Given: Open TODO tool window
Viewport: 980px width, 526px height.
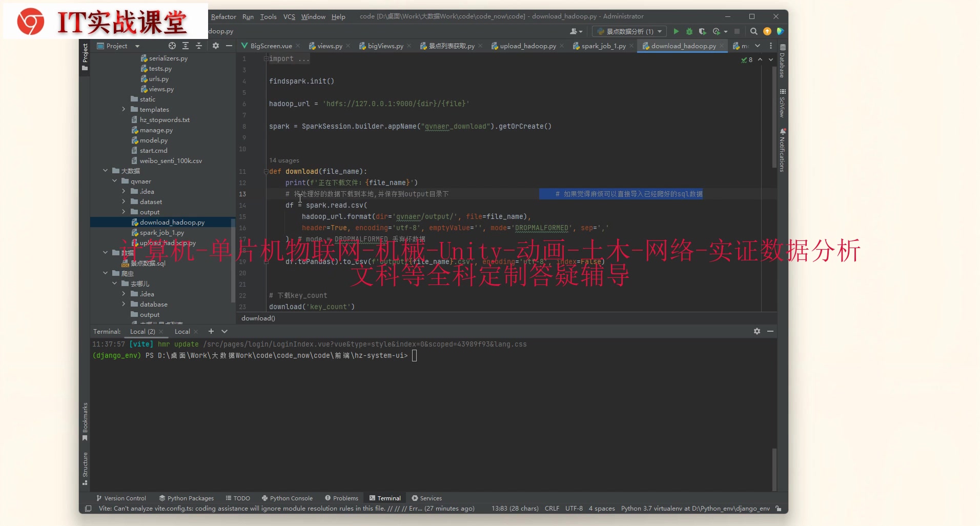Looking at the screenshot, I should [x=238, y=498].
